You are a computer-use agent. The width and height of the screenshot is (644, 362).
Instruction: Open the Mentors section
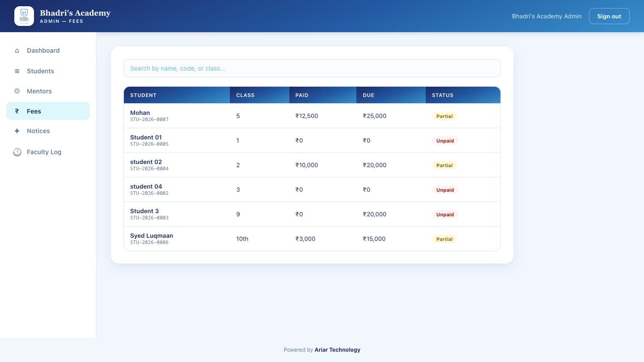click(48, 91)
